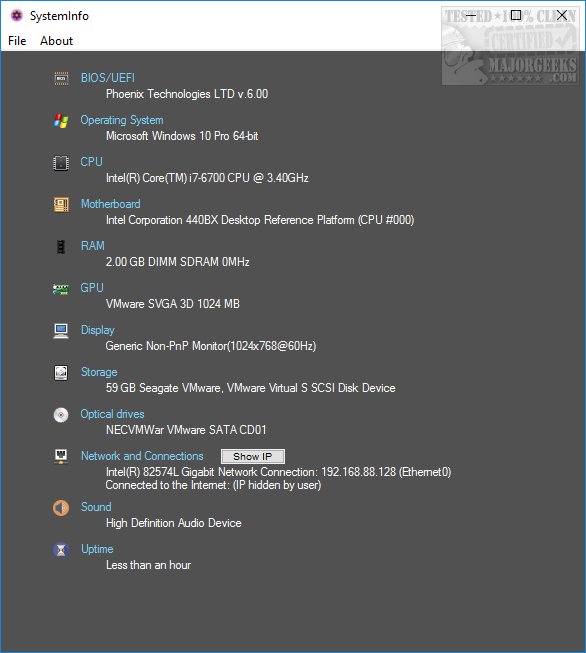Screen dimensions: 586x653
Task: Select the Intel Core i7-6700 CPU text
Action: pos(207,178)
